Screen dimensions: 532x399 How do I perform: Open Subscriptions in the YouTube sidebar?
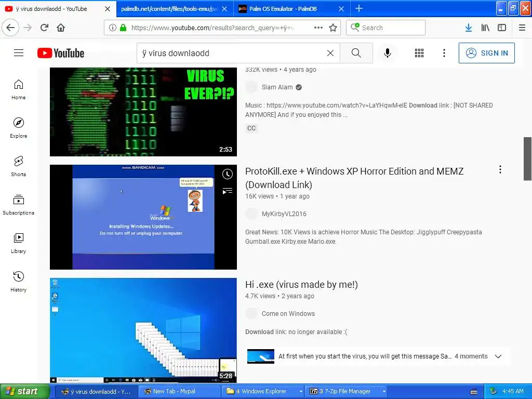pyautogui.click(x=18, y=205)
